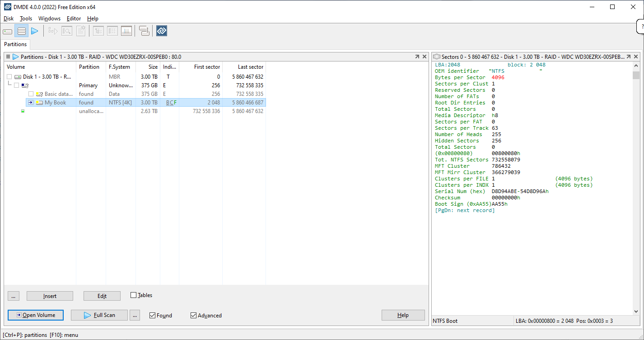Click the select disk drive toolbar icon
The image size is (644, 340).
tap(8, 31)
